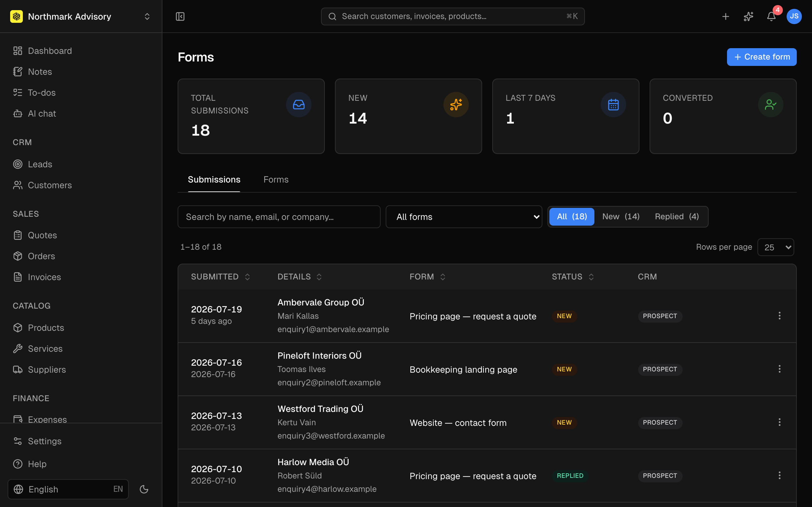Click the Create form button
Screen dimensions: 812x507
762,57
